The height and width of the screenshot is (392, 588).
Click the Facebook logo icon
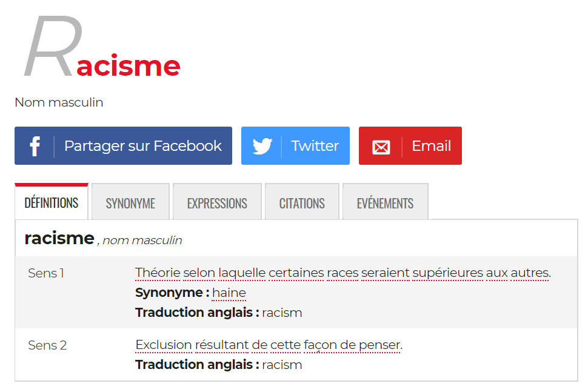pos(35,146)
